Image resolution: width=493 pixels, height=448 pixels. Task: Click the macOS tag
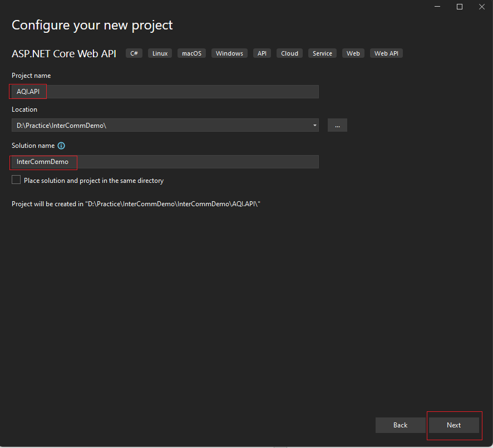pos(191,53)
